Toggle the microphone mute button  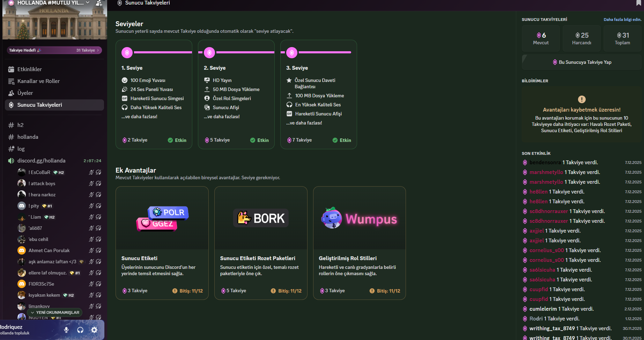pos(66,330)
